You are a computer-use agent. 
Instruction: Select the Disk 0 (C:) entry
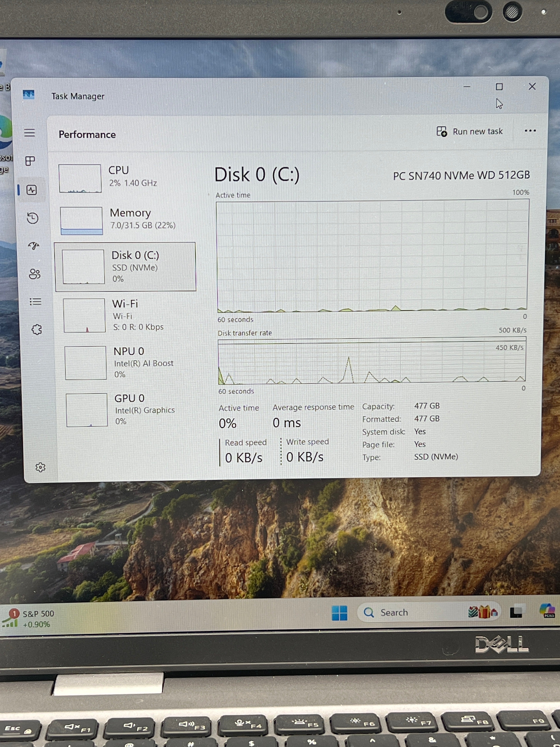pos(125,266)
